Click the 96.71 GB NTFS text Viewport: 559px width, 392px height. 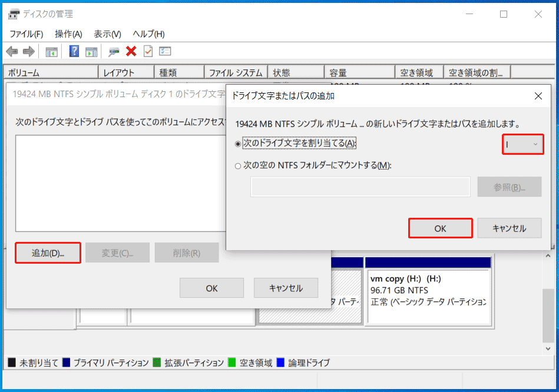click(399, 290)
